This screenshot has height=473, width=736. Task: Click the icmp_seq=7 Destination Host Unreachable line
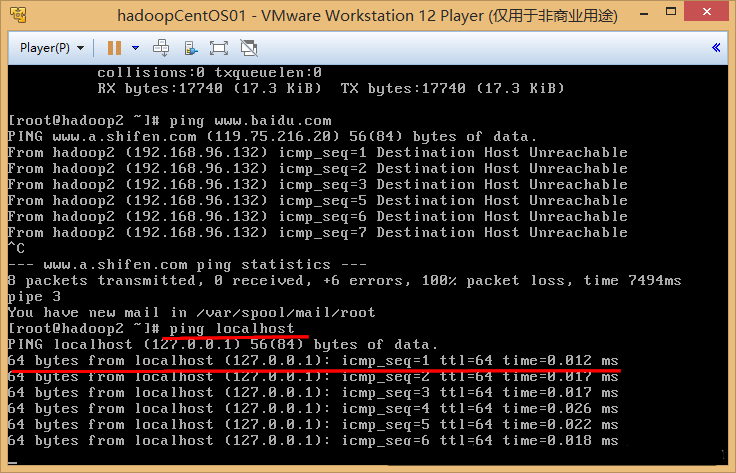click(x=318, y=232)
